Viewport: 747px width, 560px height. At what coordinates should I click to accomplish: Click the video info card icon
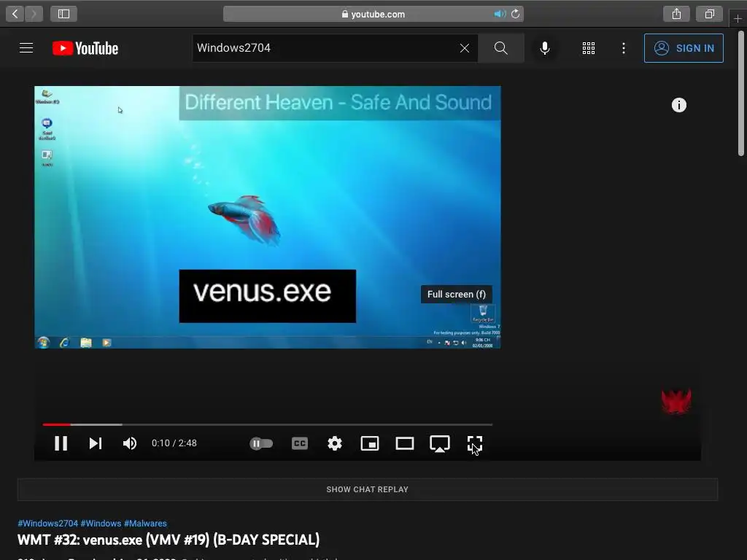pyautogui.click(x=679, y=105)
